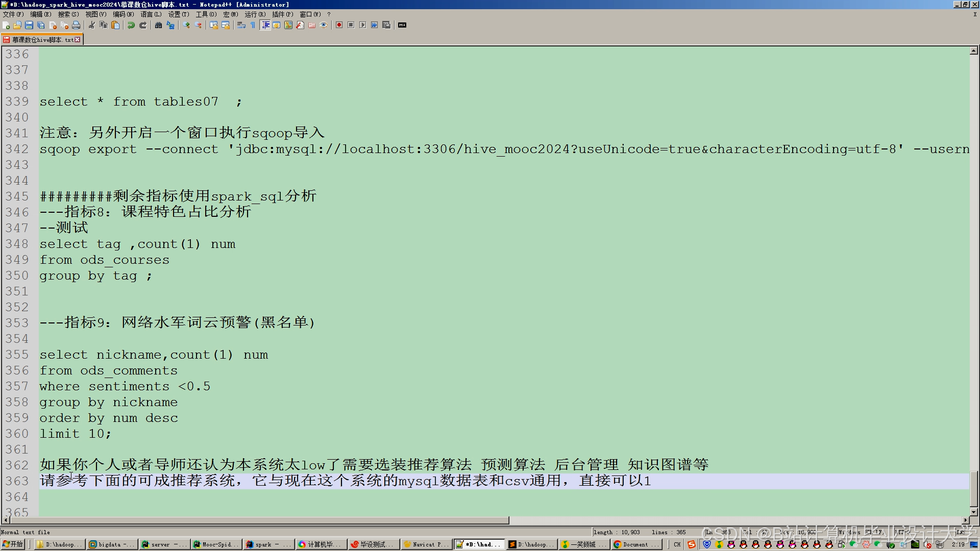Open the Find dialog via binoculars icon
Screen dimensions: 980x551
[x=158, y=25]
